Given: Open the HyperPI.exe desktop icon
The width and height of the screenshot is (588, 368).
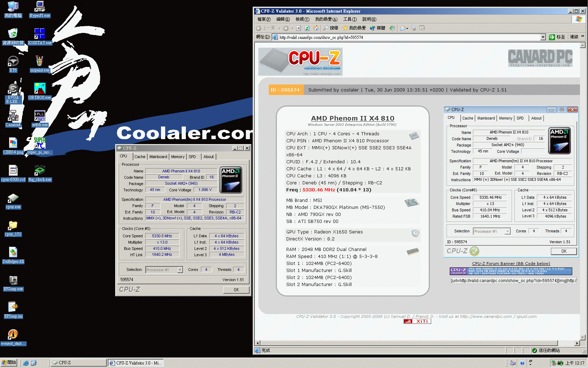Looking at the screenshot, I should point(40,9).
